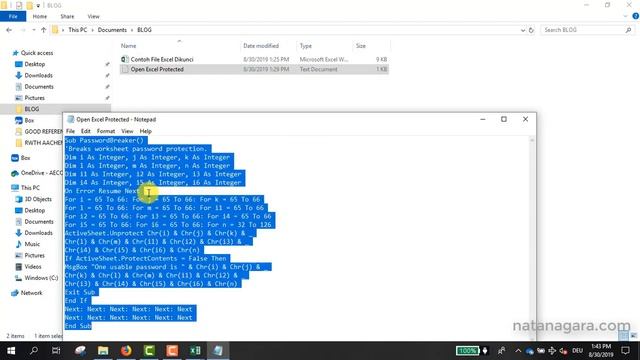640x360 pixels.
Task: Open pinned Downloads under Quick access
Action: point(38,76)
